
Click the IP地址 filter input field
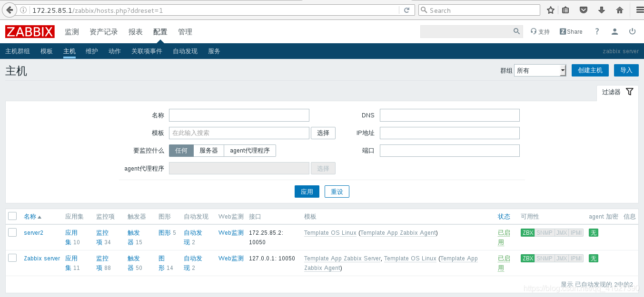[x=450, y=133]
